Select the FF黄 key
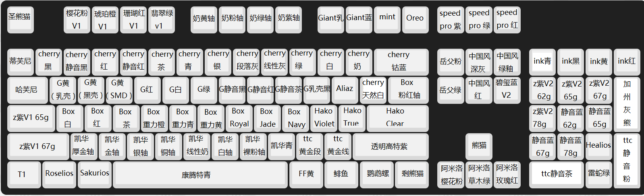This screenshot has width=644, height=196. pos(306,174)
